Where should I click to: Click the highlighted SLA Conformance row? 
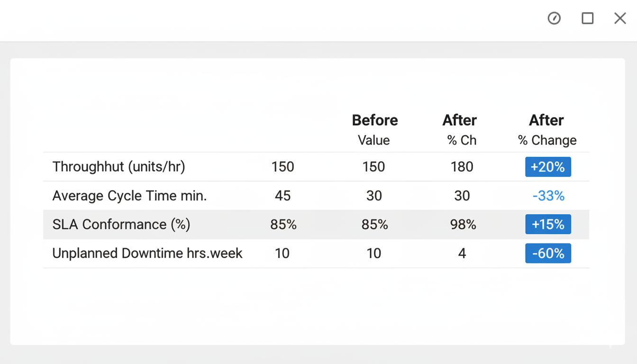coord(121,224)
